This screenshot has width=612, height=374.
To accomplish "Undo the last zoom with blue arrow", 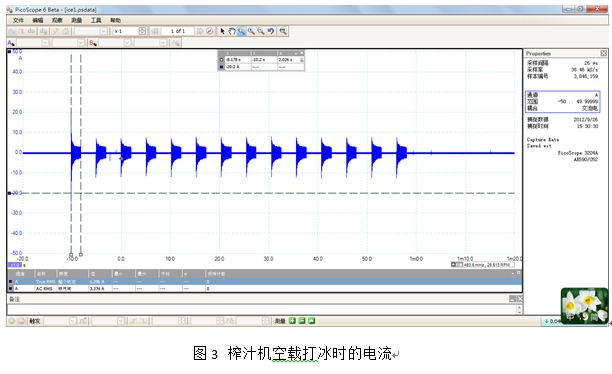I will pyautogui.click(x=270, y=31).
